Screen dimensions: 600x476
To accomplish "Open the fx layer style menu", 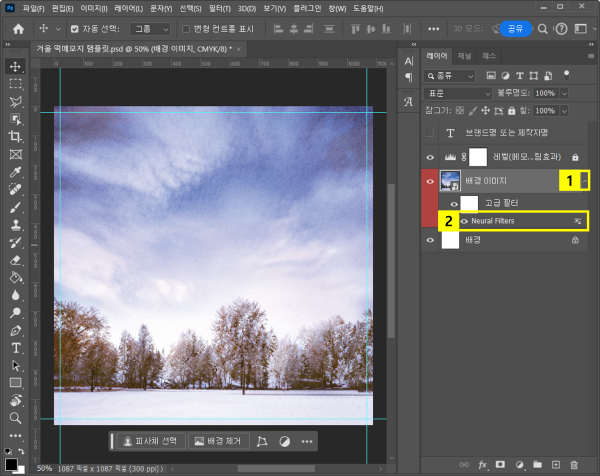I will [482, 465].
